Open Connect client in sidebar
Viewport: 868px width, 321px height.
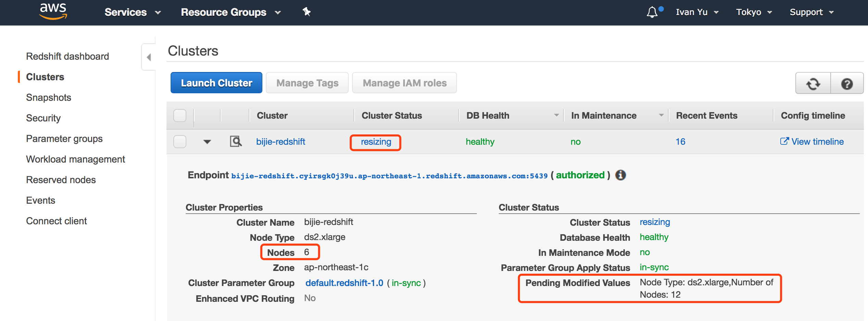(x=57, y=221)
